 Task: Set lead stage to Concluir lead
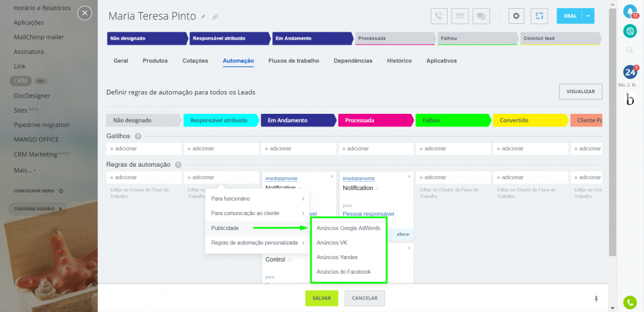[x=560, y=38]
